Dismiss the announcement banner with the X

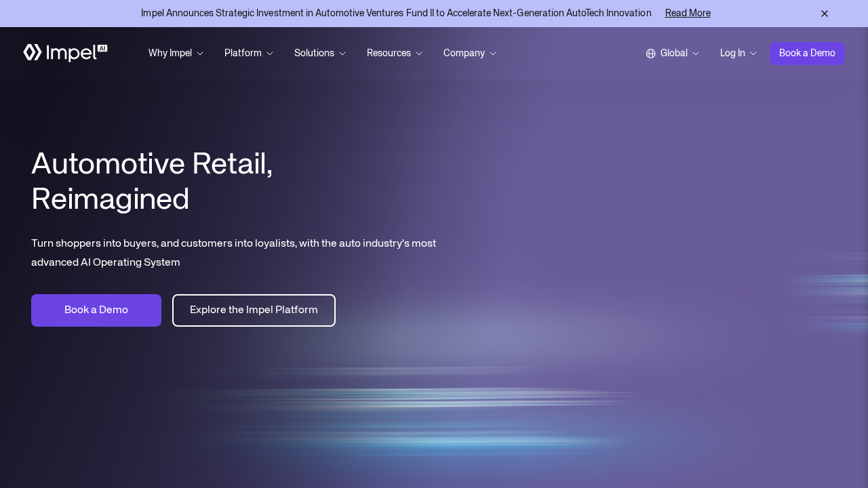(x=824, y=14)
